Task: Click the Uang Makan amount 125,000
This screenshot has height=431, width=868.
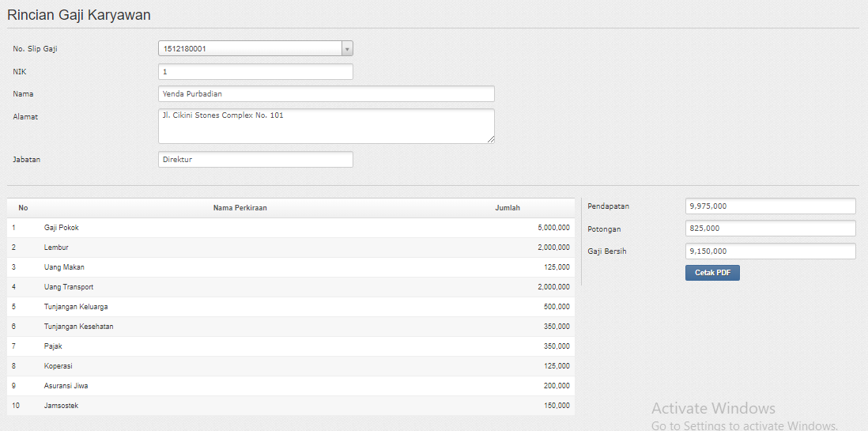Action: click(557, 267)
